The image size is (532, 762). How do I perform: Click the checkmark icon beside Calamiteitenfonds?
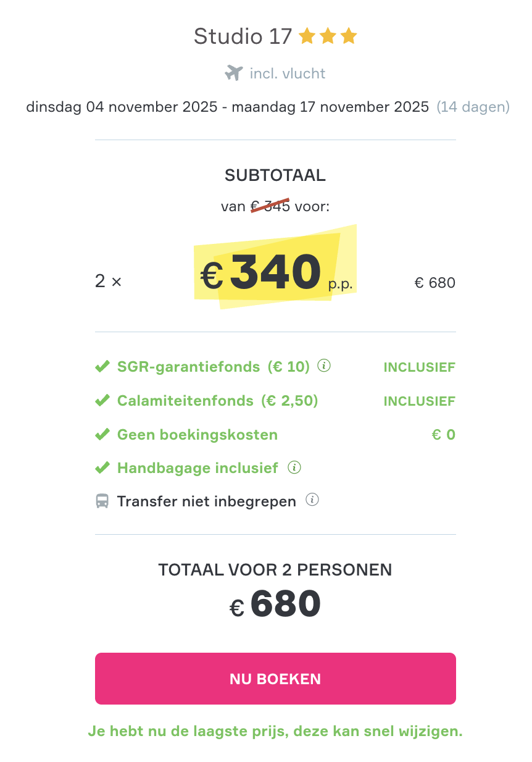(x=102, y=400)
